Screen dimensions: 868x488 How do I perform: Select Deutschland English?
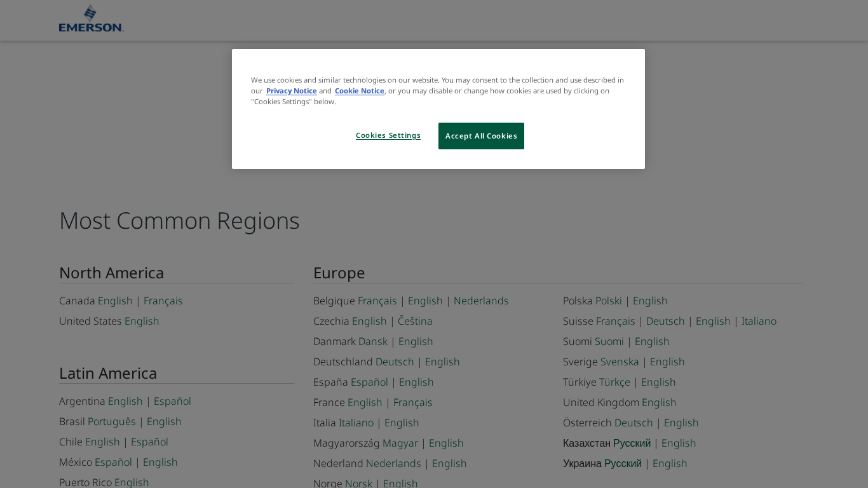[x=442, y=362]
